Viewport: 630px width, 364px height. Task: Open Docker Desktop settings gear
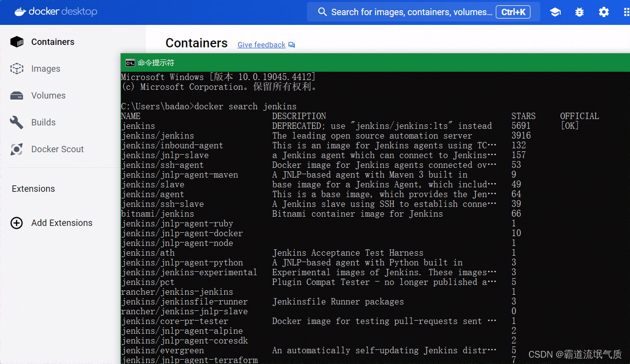click(x=604, y=12)
